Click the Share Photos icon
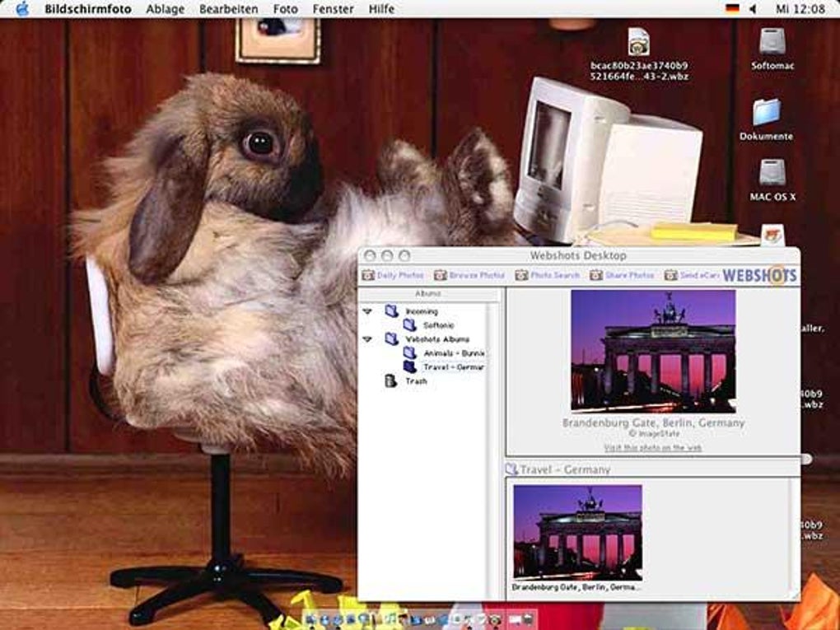 pos(595,276)
